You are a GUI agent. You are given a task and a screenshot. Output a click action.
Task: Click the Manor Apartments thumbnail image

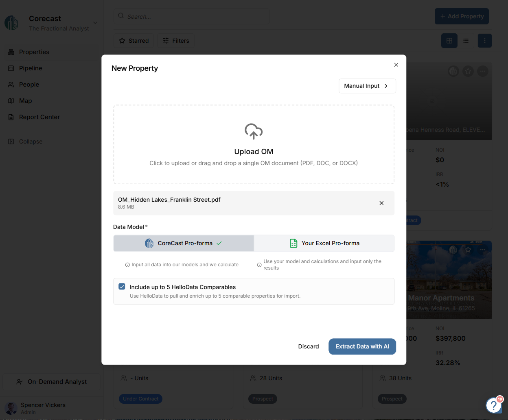point(449,280)
